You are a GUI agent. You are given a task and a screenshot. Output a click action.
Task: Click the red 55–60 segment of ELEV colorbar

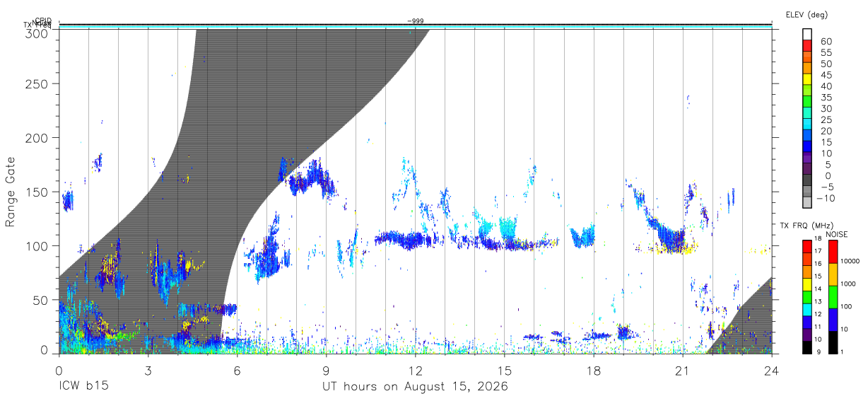pyautogui.click(x=807, y=47)
